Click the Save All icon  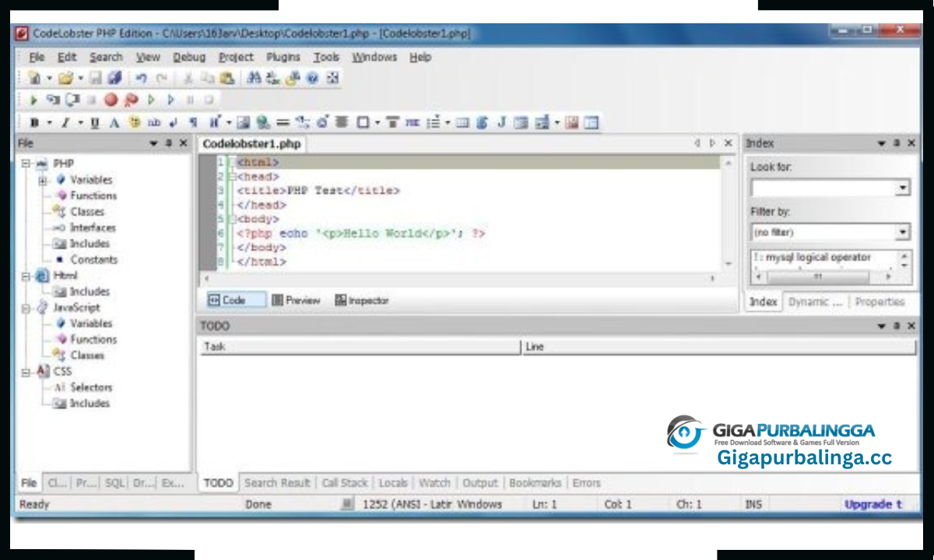[114, 78]
